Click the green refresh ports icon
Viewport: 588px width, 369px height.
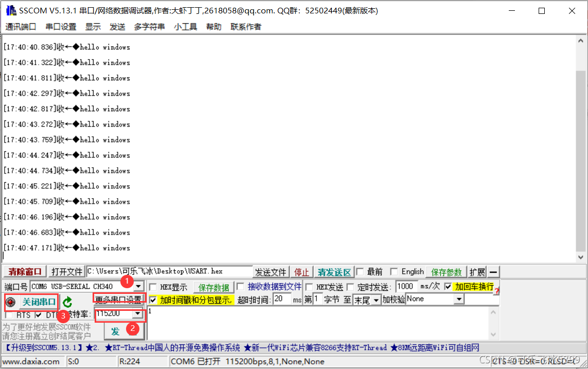(67, 302)
